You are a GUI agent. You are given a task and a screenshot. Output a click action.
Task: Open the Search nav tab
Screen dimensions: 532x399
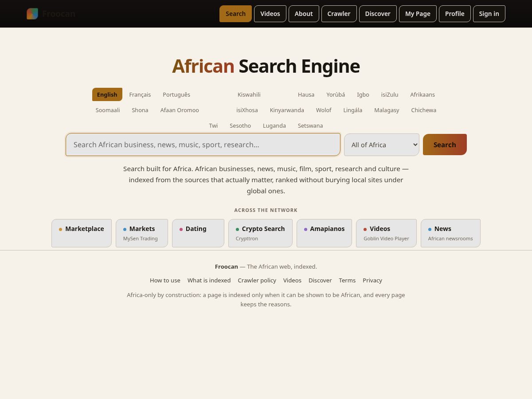(x=235, y=14)
